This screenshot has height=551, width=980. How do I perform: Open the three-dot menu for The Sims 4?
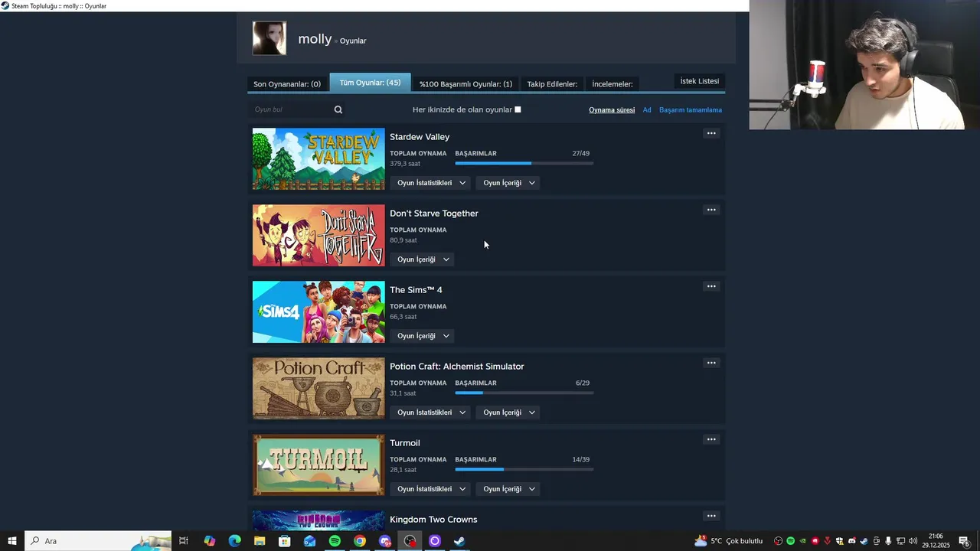click(711, 286)
